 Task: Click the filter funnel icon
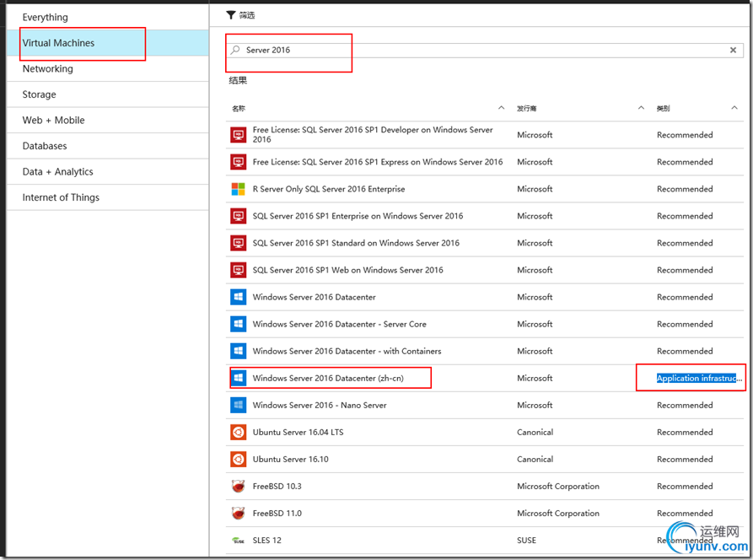(231, 15)
